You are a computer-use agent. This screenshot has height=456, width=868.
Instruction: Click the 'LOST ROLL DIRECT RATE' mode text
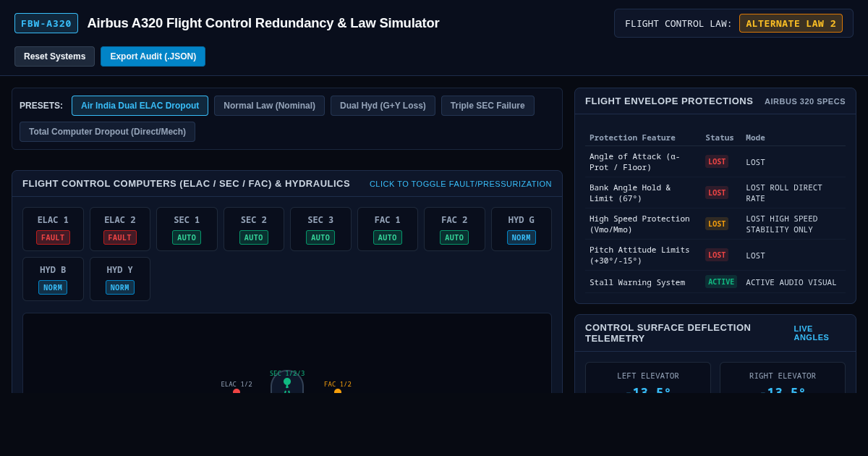[x=784, y=193]
